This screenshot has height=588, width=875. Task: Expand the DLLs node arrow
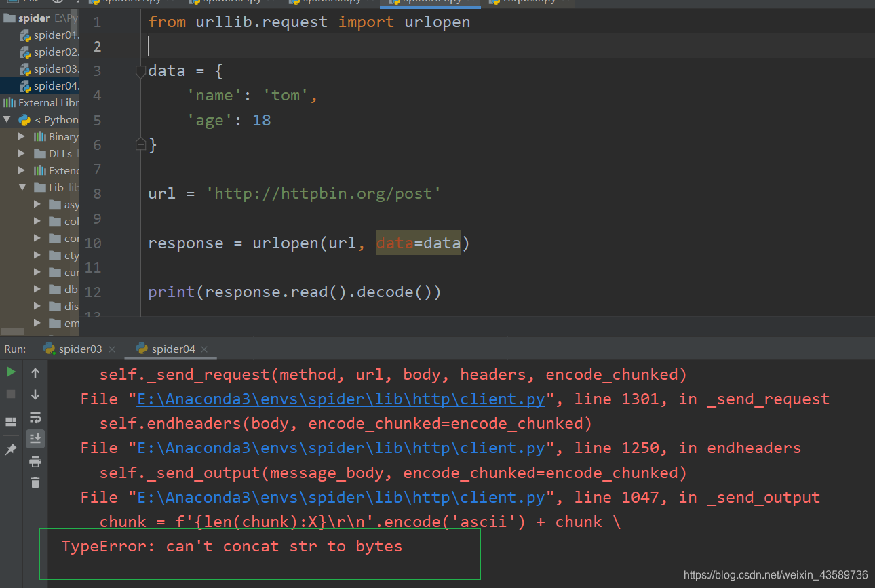[x=22, y=154]
